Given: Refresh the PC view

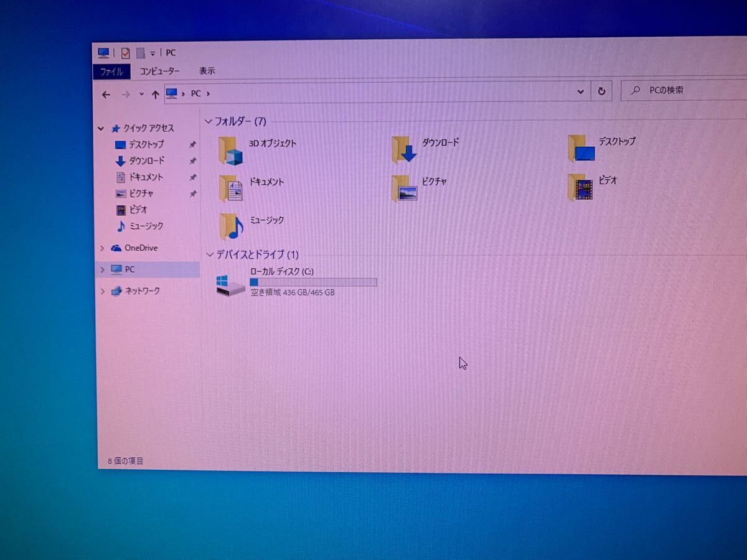Looking at the screenshot, I should tap(601, 91).
